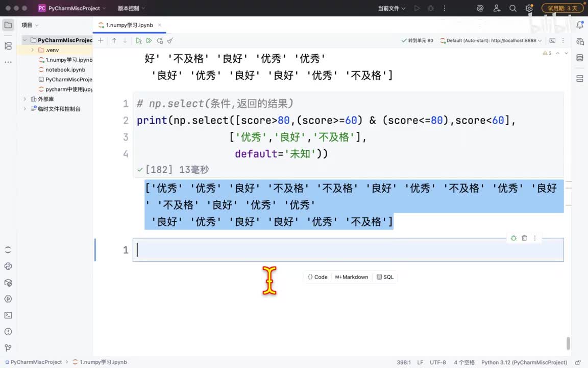Open Terminal tool window icon

point(8,315)
